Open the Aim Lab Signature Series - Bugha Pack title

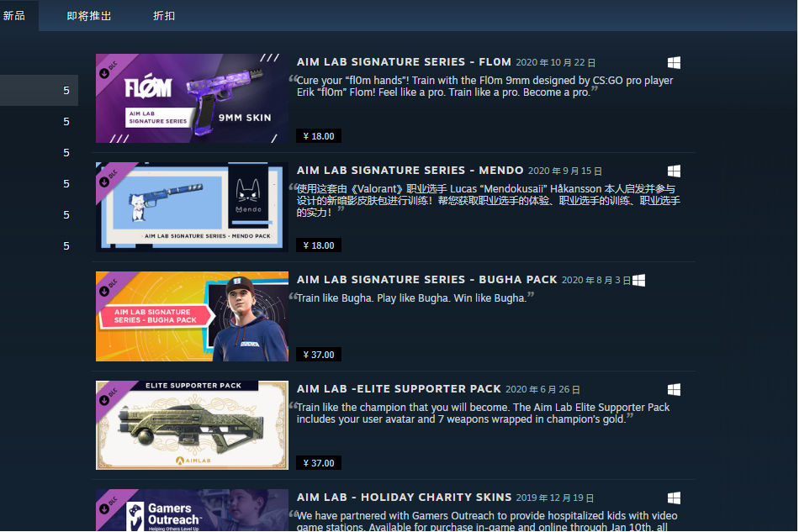click(x=427, y=280)
